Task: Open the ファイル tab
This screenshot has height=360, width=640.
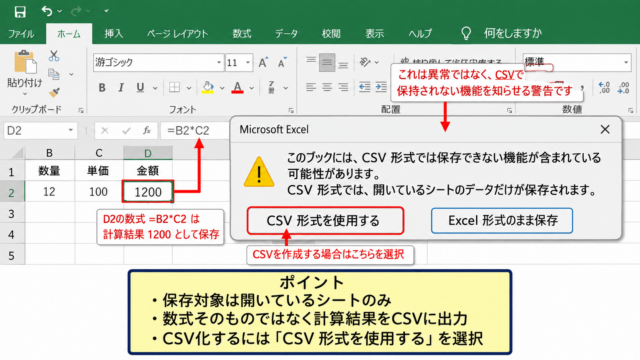Action: 21,33
